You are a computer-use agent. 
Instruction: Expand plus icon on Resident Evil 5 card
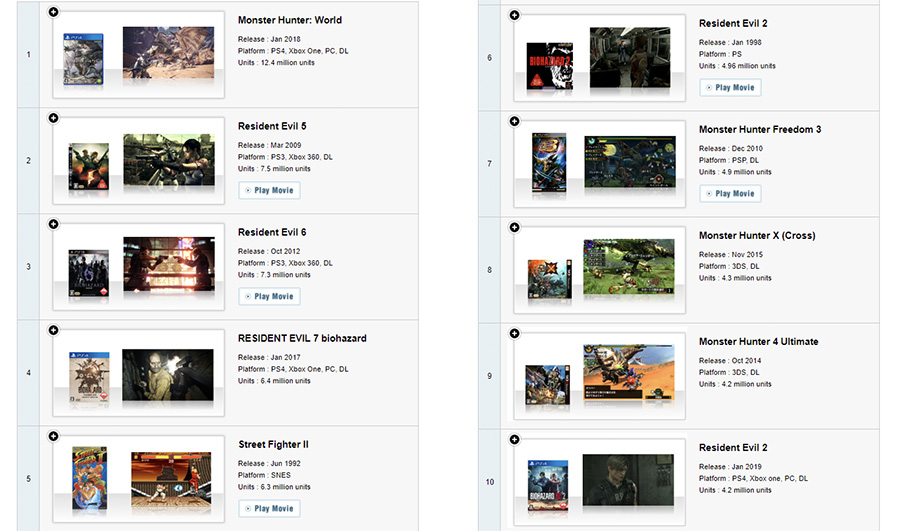pos(53,118)
